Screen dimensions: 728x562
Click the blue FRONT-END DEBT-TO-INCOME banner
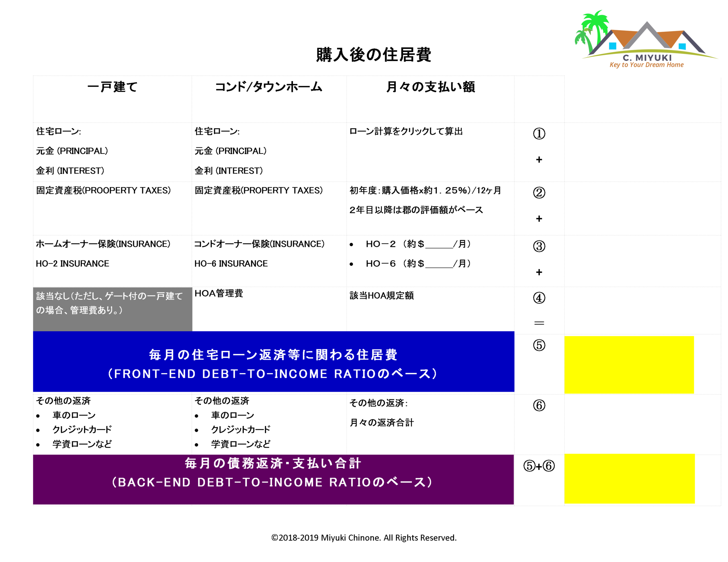coord(274,362)
